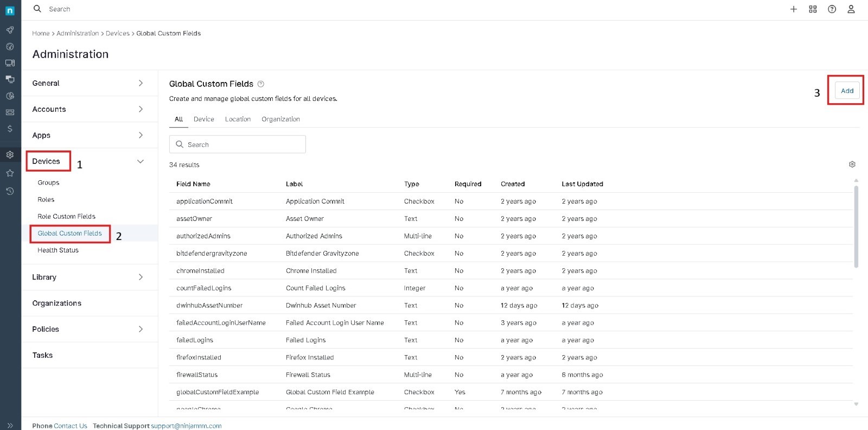Click help icon next to Global Custom Fields
This screenshot has width=868, height=430.
tap(261, 84)
